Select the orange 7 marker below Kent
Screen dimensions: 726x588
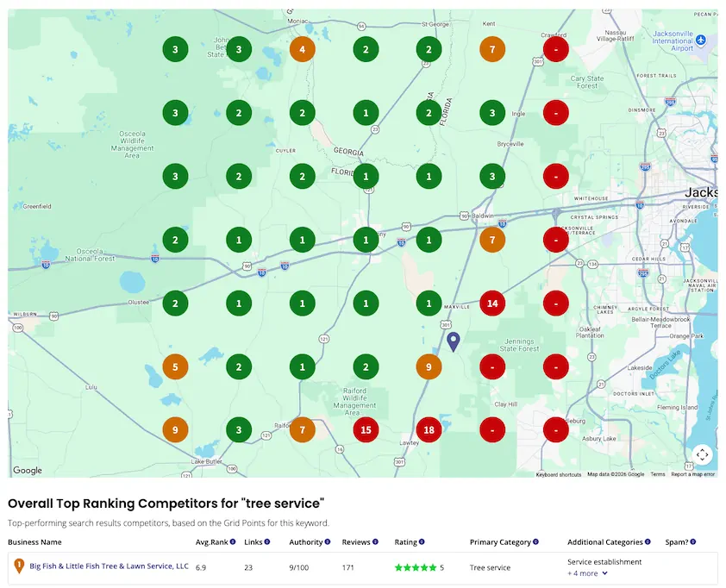(492, 49)
